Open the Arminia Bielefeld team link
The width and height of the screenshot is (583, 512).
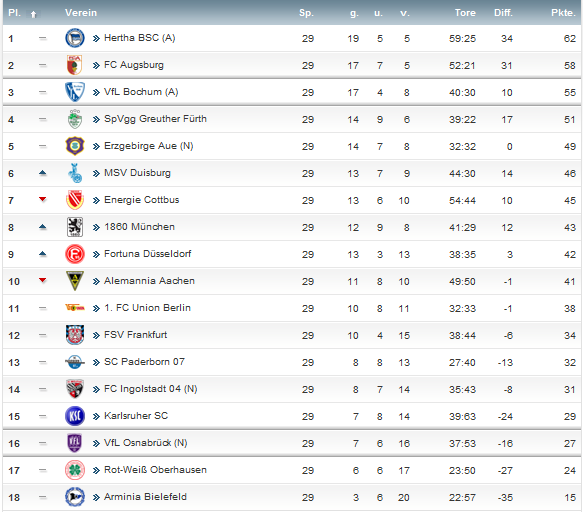pos(145,497)
